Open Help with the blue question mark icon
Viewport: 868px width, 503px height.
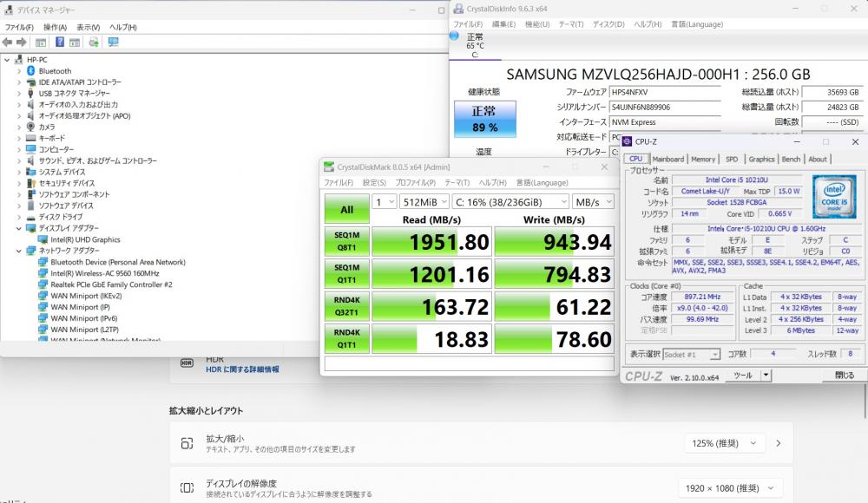click(60, 42)
